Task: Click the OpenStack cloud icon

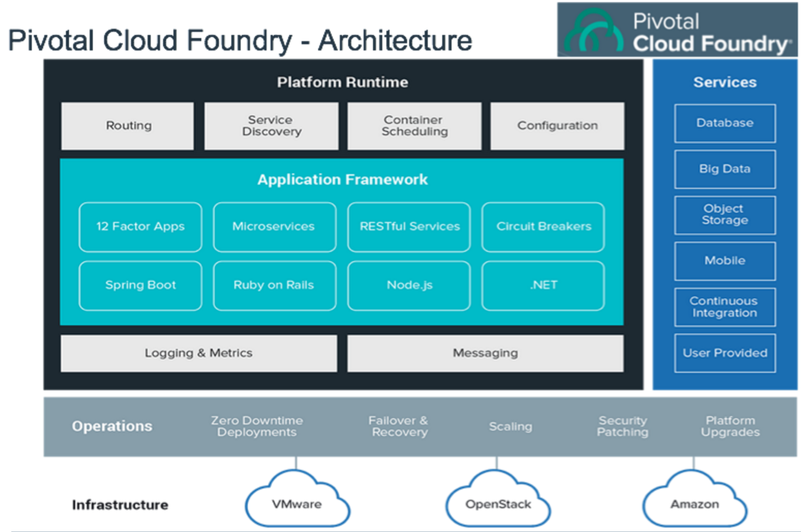Action: coord(498,498)
